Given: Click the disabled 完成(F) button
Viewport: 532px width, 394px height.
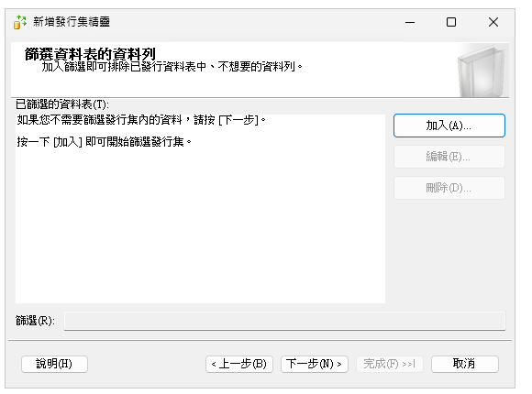Looking at the screenshot, I should 390,364.
